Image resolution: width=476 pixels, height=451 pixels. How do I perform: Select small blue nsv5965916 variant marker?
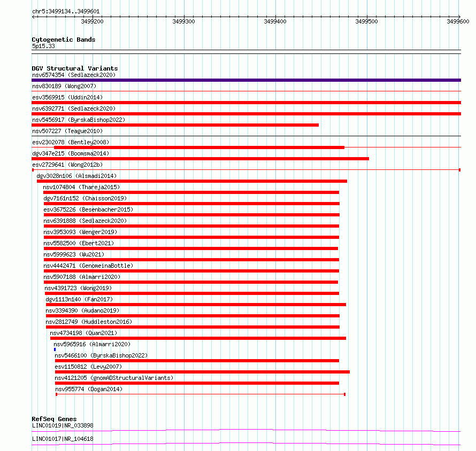click(55, 349)
